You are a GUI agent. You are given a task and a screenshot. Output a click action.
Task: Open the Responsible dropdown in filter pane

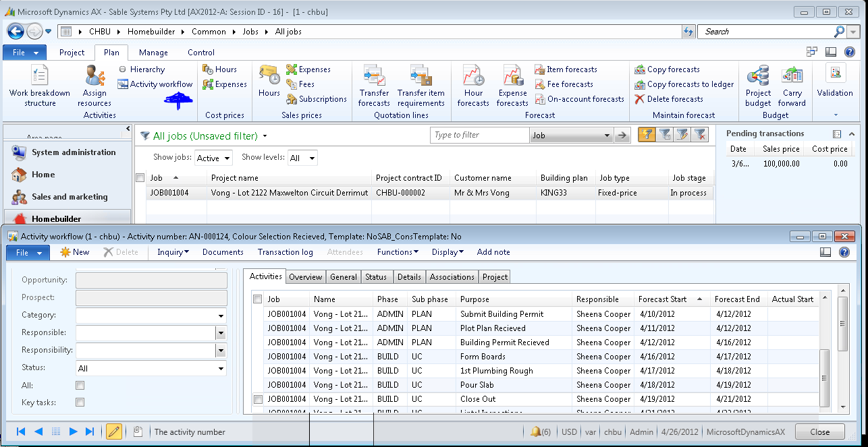click(x=221, y=333)
